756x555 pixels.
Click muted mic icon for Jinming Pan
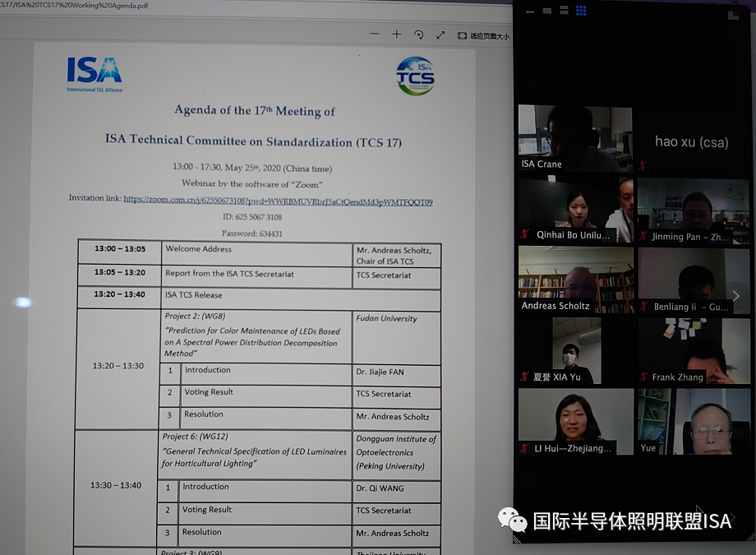tap(643, 237)
